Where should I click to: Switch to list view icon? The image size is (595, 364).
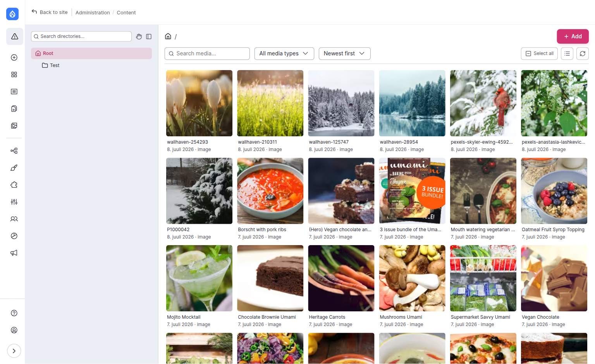567,53
